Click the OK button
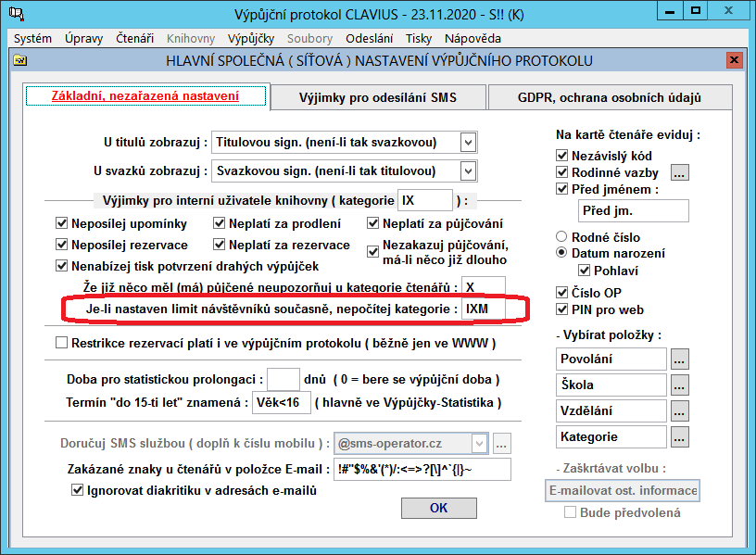This screenshot has height=555, width=756. [439, 509]
